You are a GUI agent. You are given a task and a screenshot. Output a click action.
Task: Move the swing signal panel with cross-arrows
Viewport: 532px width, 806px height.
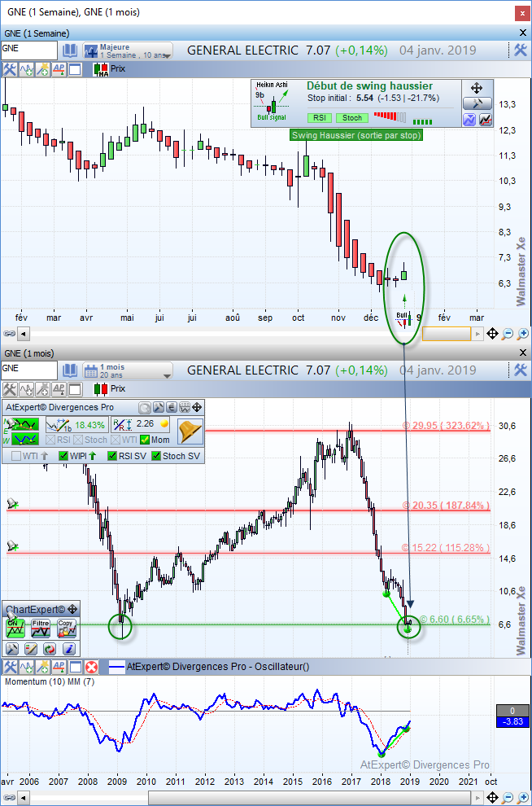[477, 88]
